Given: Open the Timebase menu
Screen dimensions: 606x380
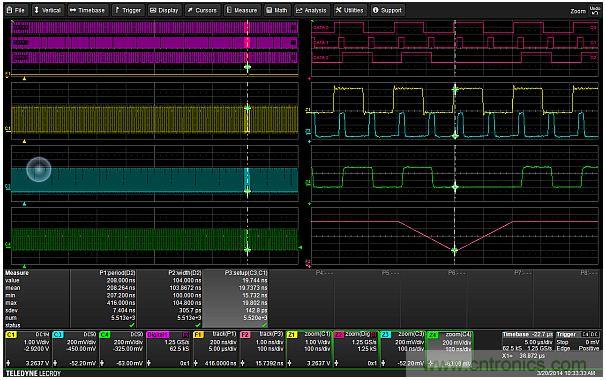Looking at the screenshot, I should [87, 10].
